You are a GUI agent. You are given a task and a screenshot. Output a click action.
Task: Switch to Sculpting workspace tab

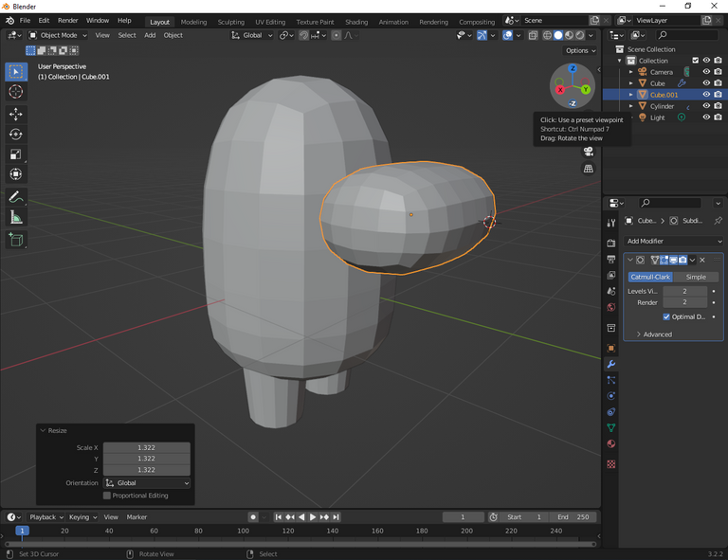click(x=230, y=23)
